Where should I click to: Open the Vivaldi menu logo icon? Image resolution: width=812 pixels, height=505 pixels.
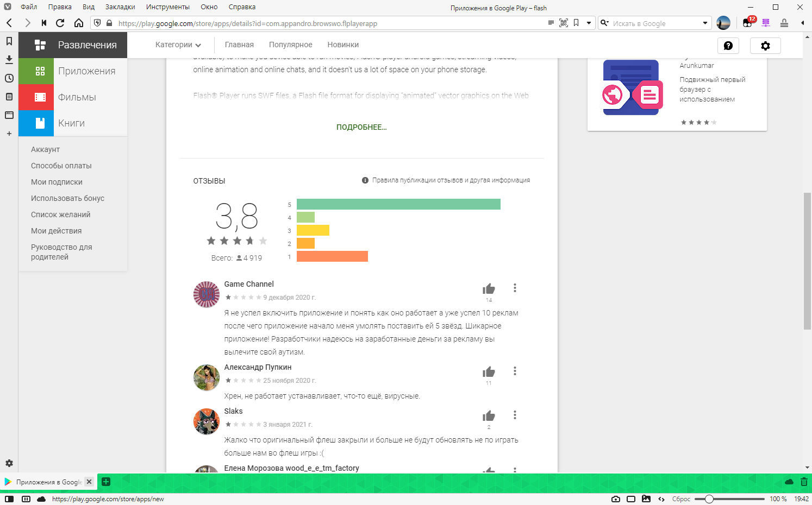click(8, 7)
